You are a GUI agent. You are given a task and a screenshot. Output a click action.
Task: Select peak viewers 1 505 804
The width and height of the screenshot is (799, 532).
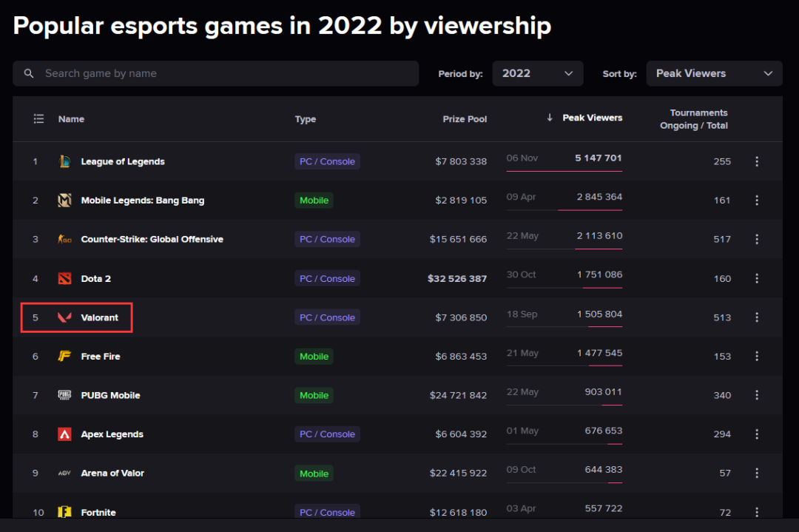click(x=599, y=314)
